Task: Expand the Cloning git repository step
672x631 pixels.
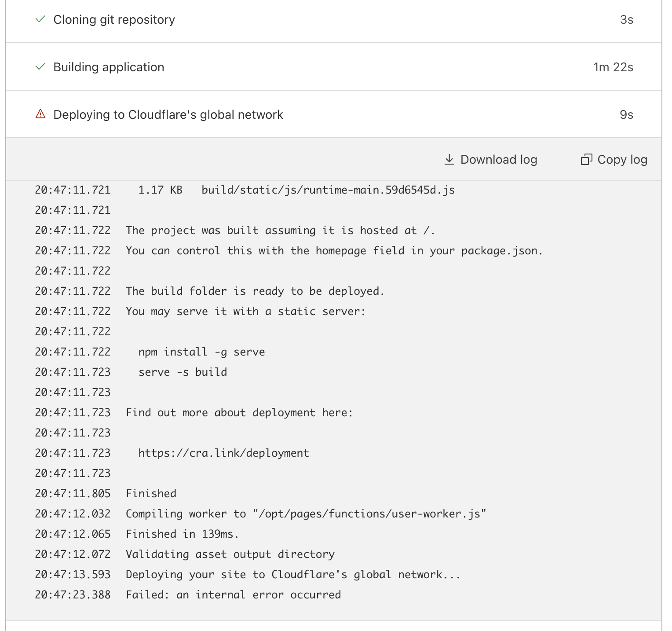Action: point(334,19)
